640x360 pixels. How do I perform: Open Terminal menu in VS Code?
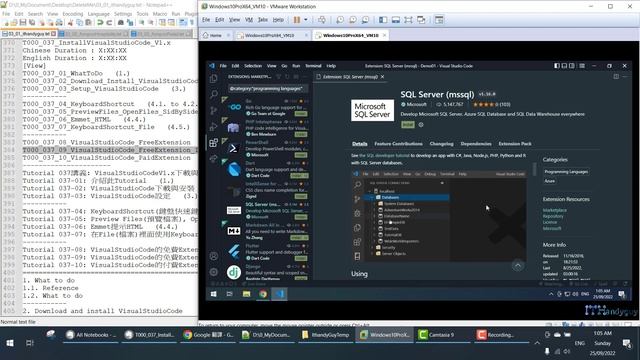[x=313, y=66]
